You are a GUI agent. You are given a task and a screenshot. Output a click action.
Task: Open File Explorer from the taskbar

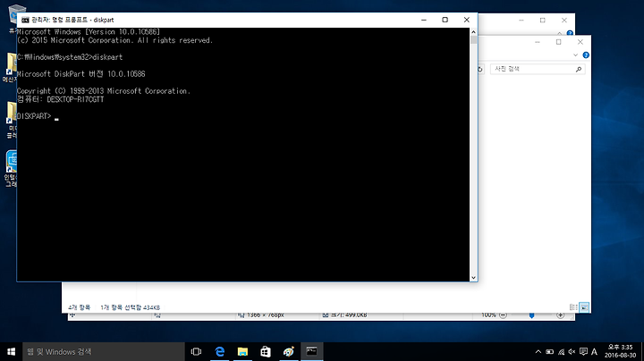pyautogui.click(x=242, y=351)
